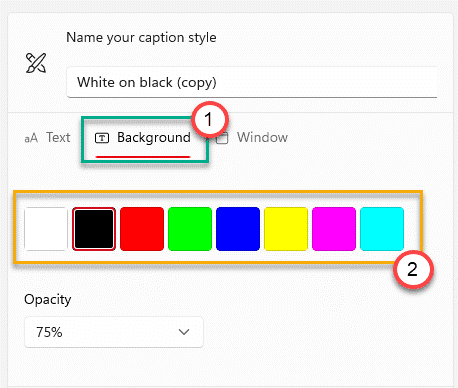Click the caption style pen icon
The image size is (458, 388).
(36, 63)
